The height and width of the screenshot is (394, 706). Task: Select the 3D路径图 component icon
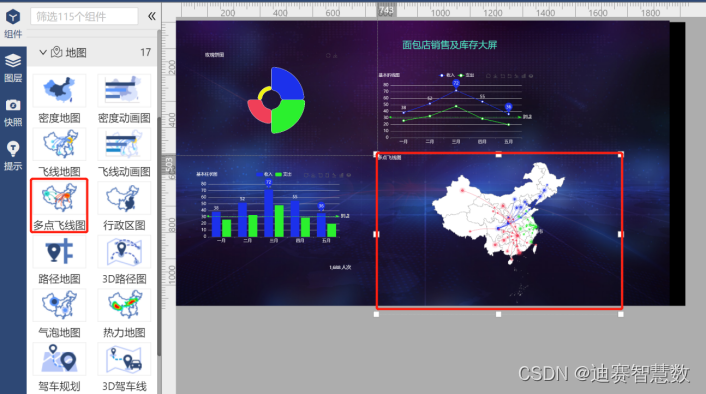click(124, 252)
